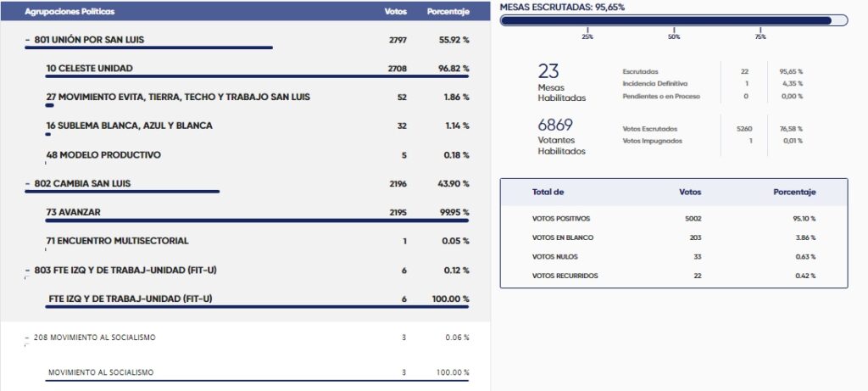Click the 23 Mesas Habilitadas figure
868x391 pixels.
549,72
